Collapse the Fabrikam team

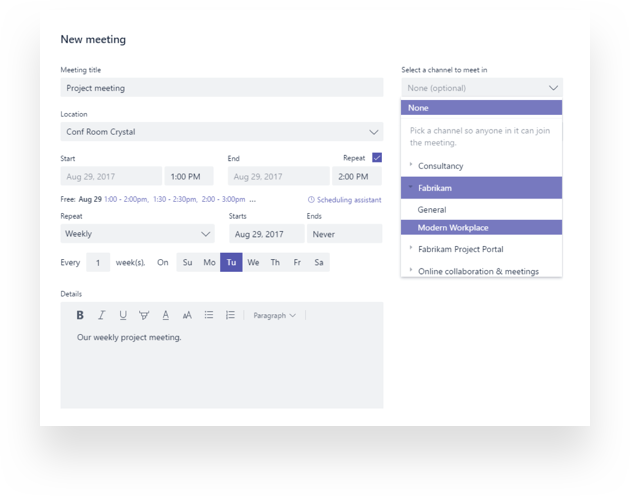tap(411, 187)
